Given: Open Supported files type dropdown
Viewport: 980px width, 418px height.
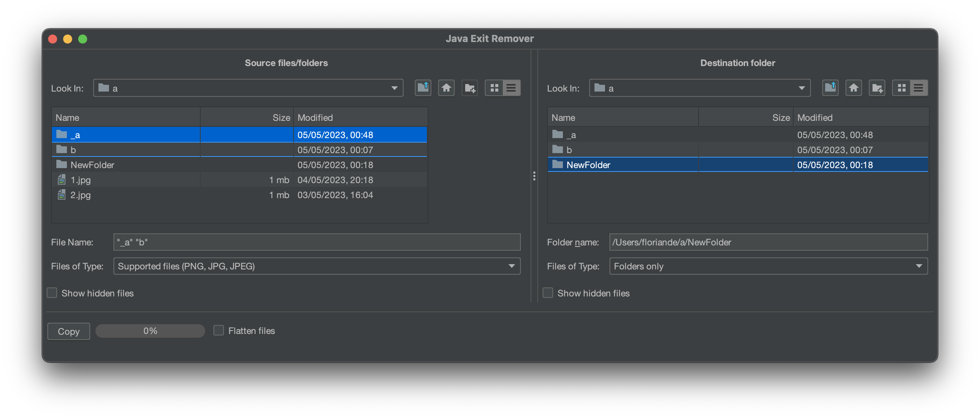Looking at the screenshot, I should coord(511,266).
